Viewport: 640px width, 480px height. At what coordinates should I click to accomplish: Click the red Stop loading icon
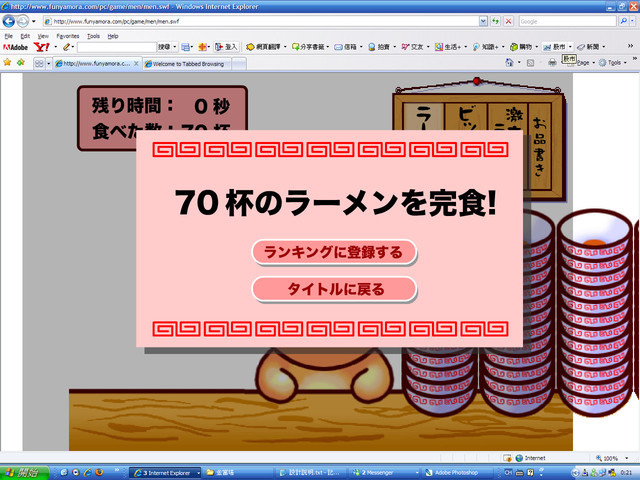click(x=508, y=21)
